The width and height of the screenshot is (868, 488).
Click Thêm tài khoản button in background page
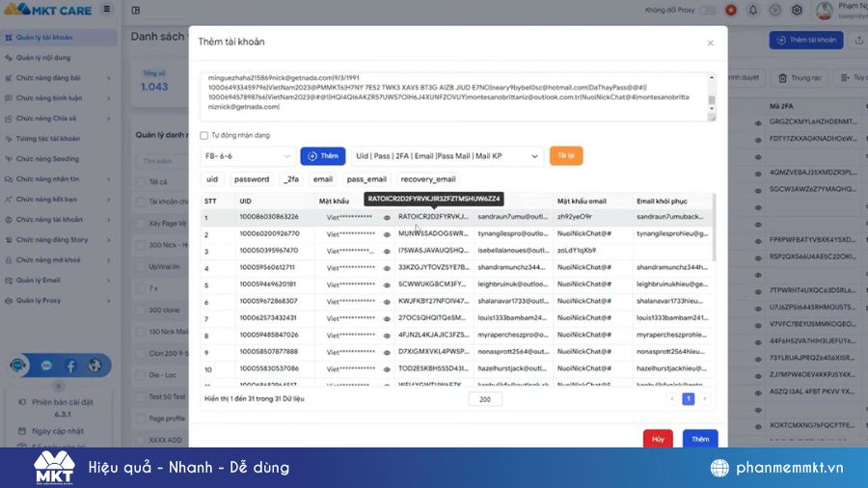click(806, 40)
